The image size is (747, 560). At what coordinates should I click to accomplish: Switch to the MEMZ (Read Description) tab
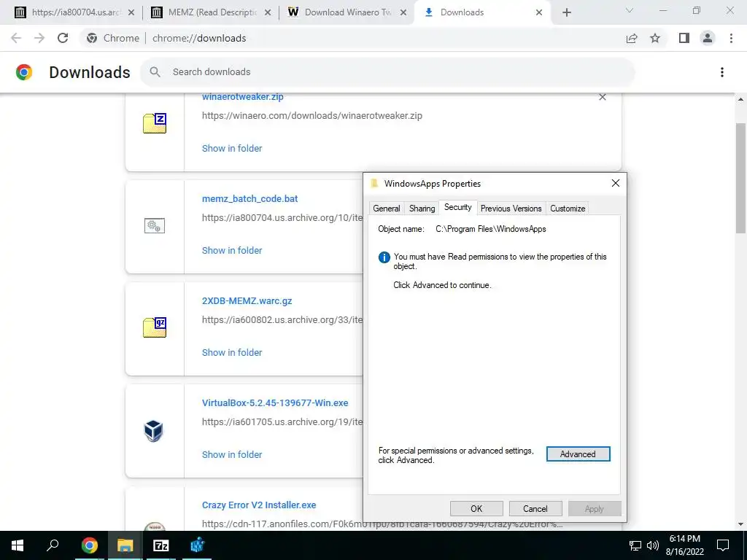pos(211,12)
